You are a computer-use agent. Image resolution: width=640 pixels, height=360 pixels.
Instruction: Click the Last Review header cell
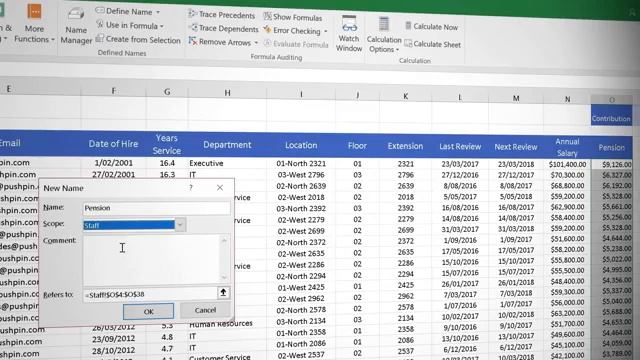pos(460,147)
